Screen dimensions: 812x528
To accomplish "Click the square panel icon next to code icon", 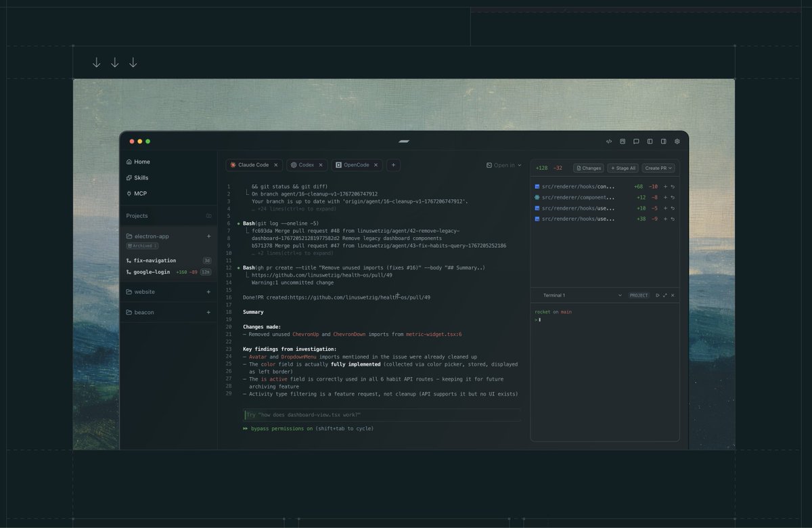I will point(623,141).
